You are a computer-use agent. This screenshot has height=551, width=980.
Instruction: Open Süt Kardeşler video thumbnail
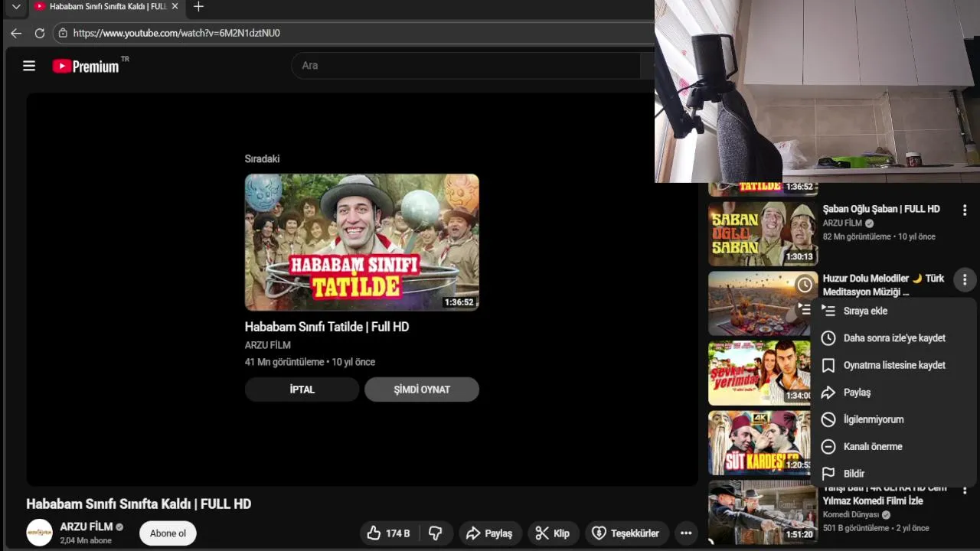click(x=759, y=443)
